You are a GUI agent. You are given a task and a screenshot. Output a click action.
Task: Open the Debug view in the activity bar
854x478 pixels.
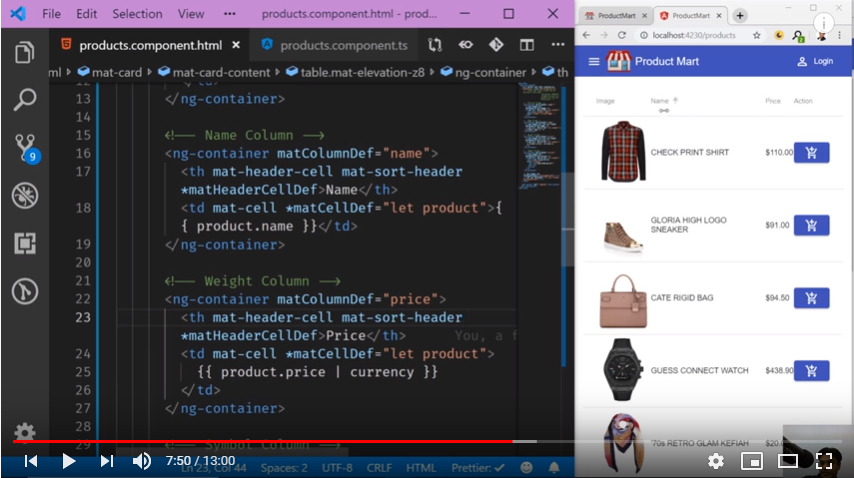[x=25, y=195]
